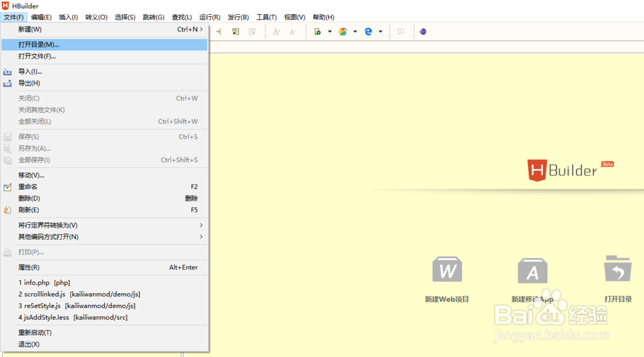The height and width of the screenshot is (357, 644).
Task: Open the 帮助(H) menu
Action: [323, 17]
